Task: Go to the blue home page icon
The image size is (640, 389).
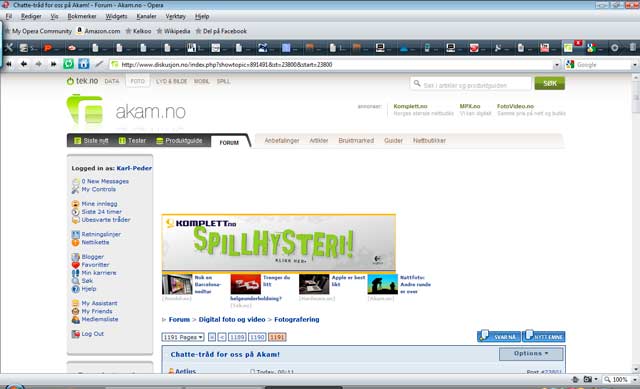Action: [x=84, y=64]
